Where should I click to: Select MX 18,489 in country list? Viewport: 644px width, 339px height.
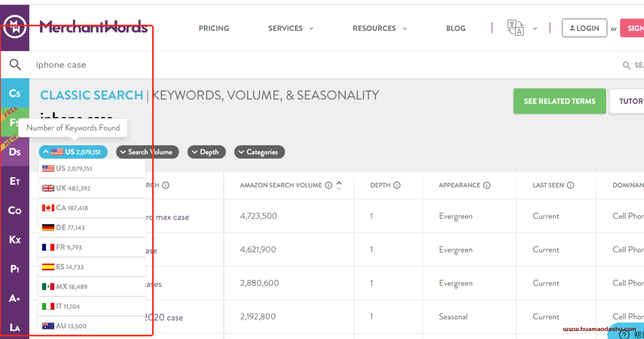coord(92,287)
